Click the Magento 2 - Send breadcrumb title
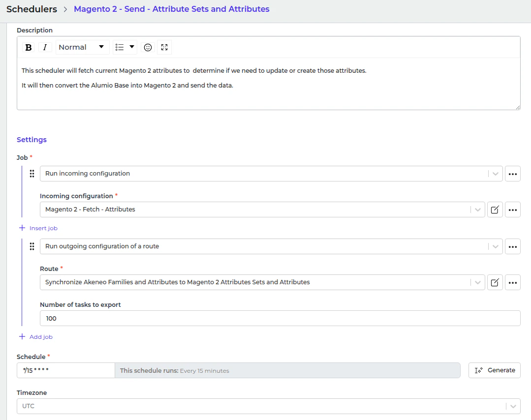This screenshot has width=531, height=420. (172, 9)
